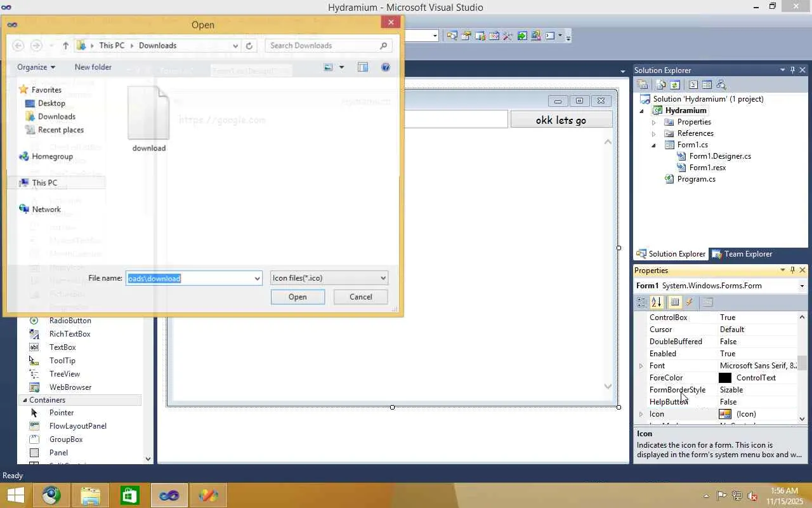The width and height of the screenshot is (812, 508).
Task: Open the Windows Start button
Action: tap(15, 495)
